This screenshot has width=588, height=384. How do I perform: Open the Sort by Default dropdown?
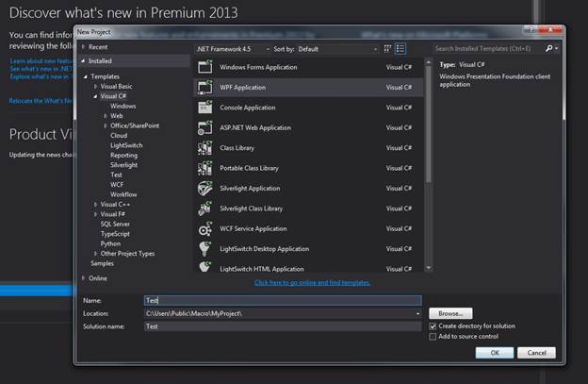click(x=337, y=49)
